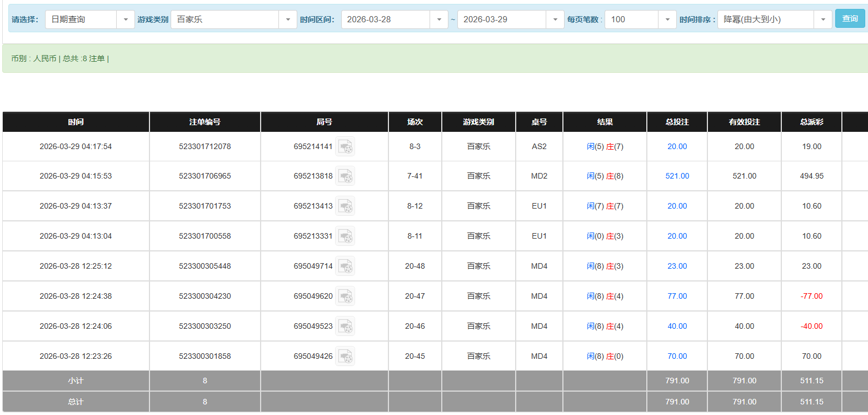
Task: Click replay icon beside round 695049523
Action: click(x=345, y=327)
